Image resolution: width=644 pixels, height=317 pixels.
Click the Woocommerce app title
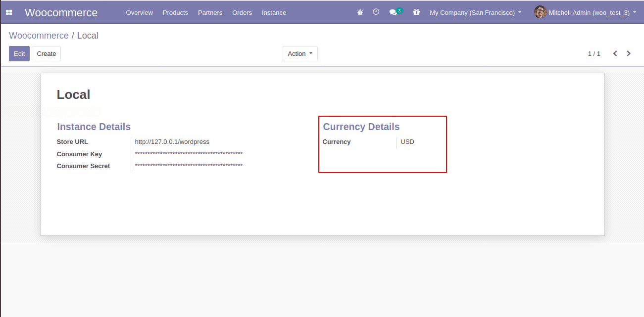tap(61, 13)
